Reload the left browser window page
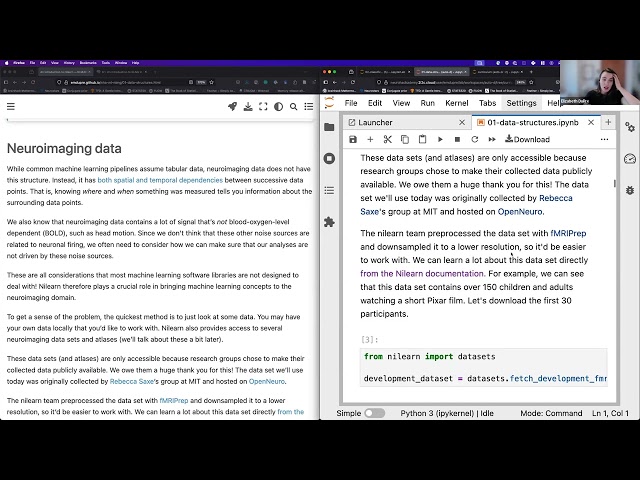640x480 pixels. click(33, 82)
